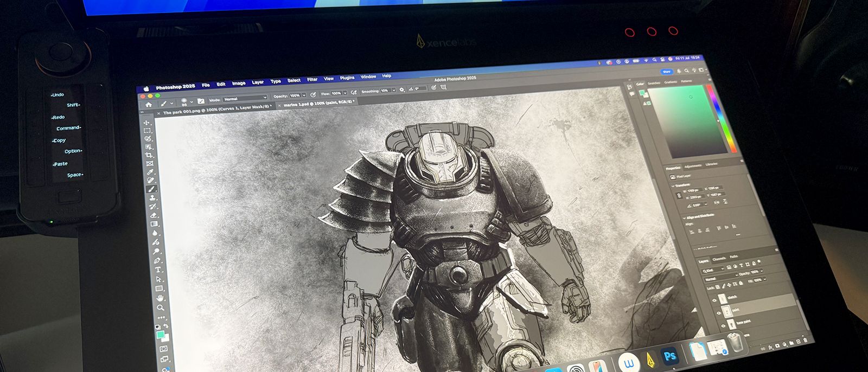The image size is (868, 372).
Task: Select the Type tool
Action: coord(158,270)
